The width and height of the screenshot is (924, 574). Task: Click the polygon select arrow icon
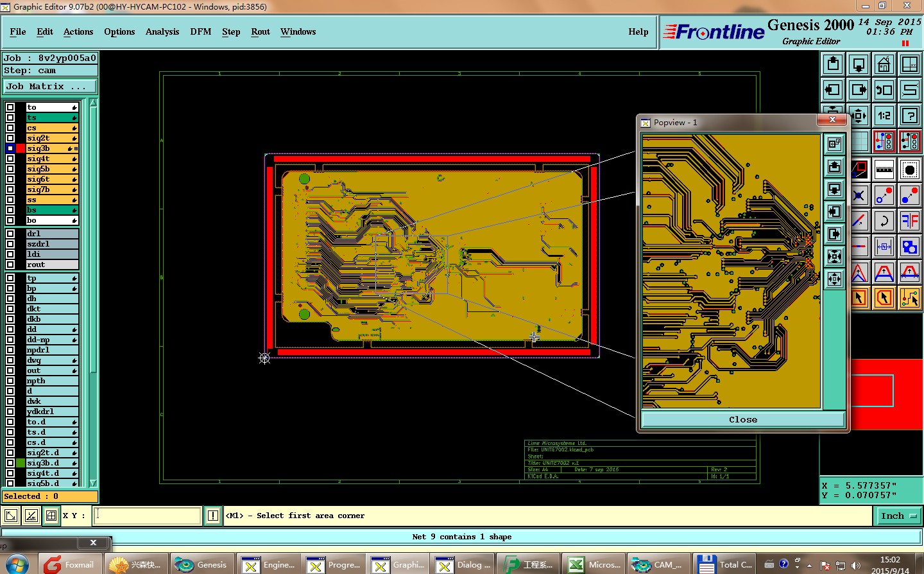pyautogui.click(x=884, y=298)
